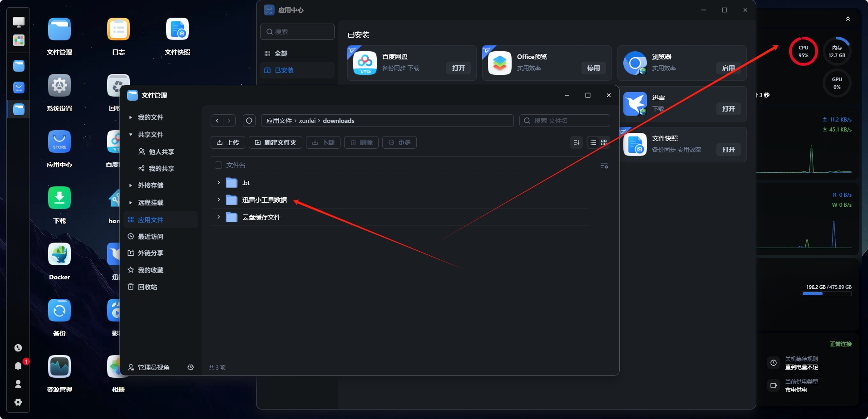
Task: Open 他人共享 under shared files
Action: (x=161, y=152)
